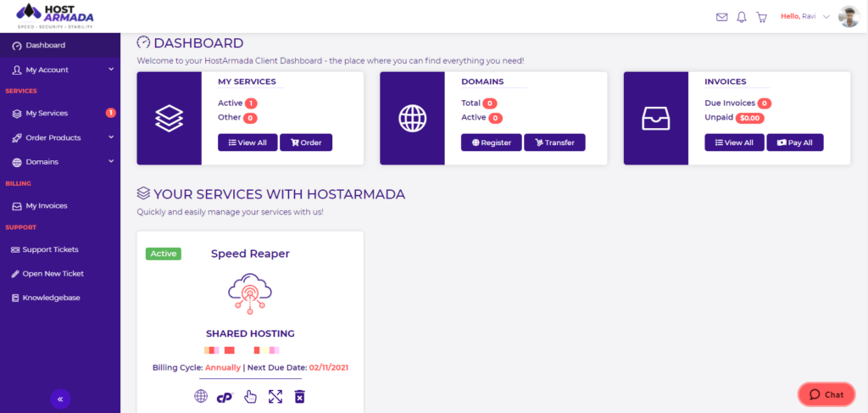Screen dimensions: 868x413
Task: Click the My Services red count badge
Action: tap(111, 113)
